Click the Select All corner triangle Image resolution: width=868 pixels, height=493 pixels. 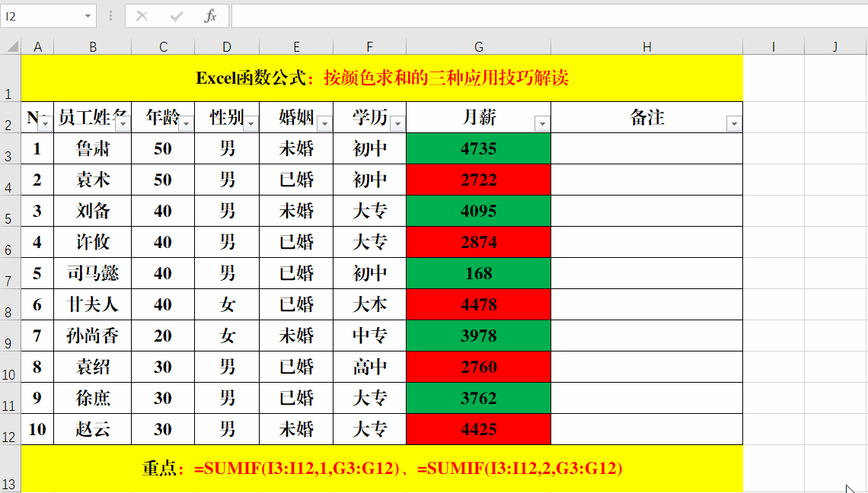coord(12,46)
